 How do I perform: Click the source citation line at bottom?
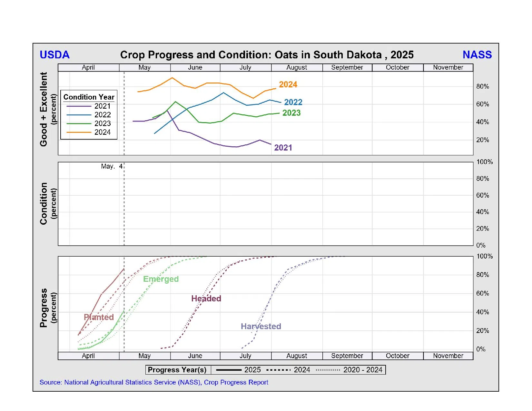pos(154,382)
